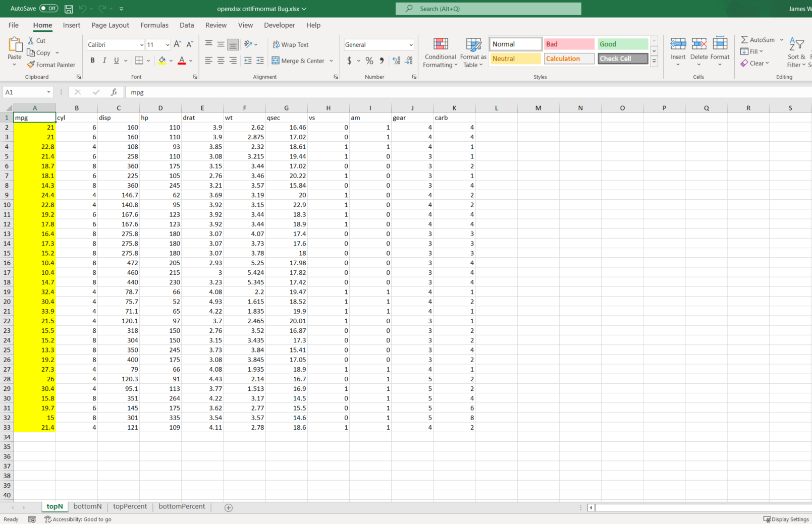Apply the Bad cell style
The image size is (812, 524).
click(x=569, y=44)
